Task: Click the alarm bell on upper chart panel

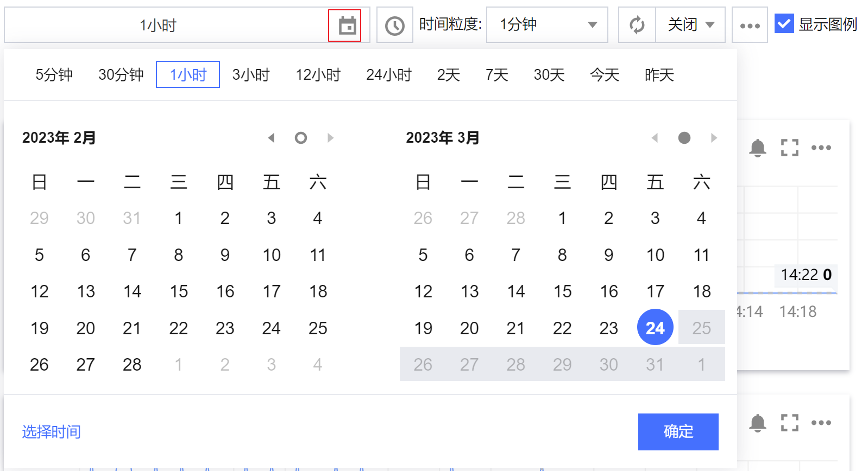Action: pos(758,148)
